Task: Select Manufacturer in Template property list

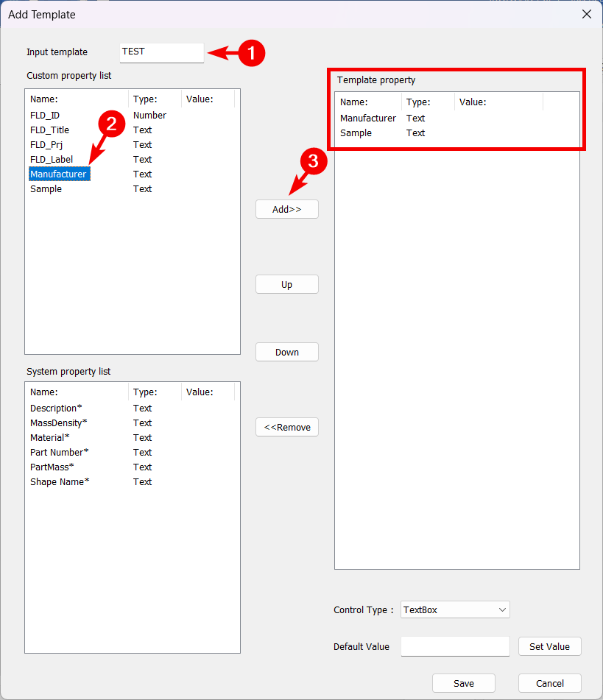Action: pyautogui.click(x=367, y=119)
